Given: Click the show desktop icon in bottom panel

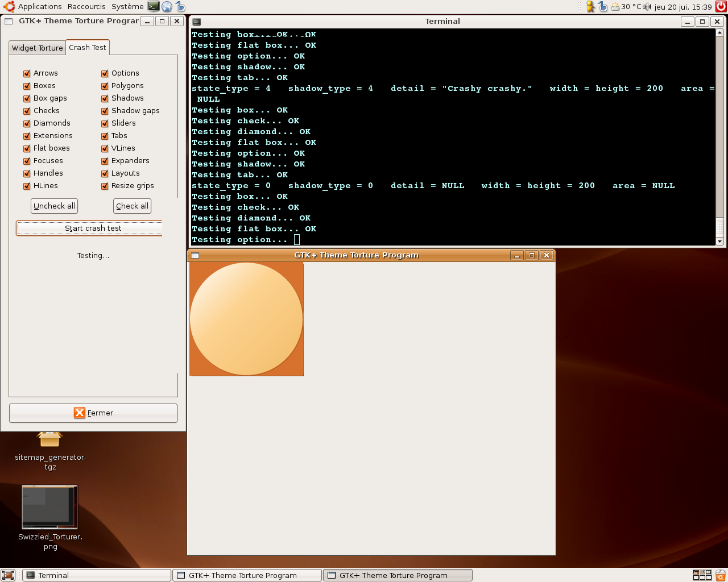Looking at the screenshot, I should (8, 575).
